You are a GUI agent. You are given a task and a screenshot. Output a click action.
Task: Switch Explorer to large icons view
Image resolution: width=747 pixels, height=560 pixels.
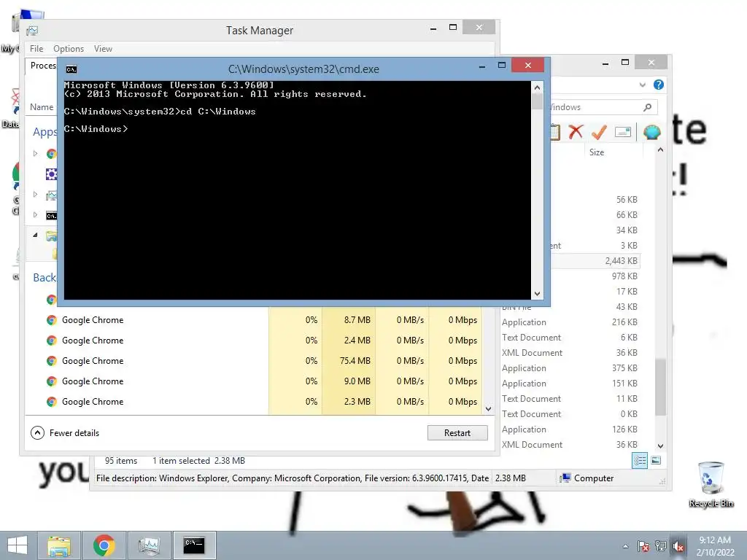click(x=656, y=460)
